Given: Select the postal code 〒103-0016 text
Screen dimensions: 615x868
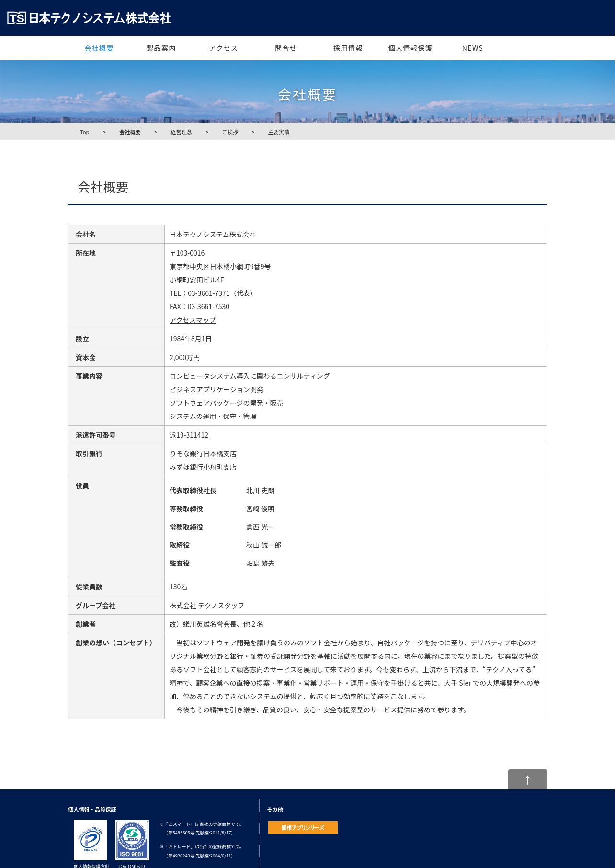Looking at the screenshot, I should click(x=187, y=253).
